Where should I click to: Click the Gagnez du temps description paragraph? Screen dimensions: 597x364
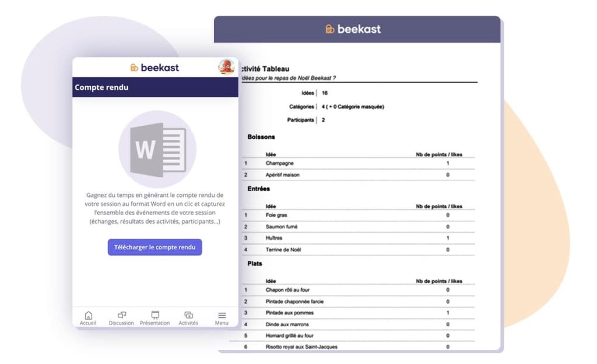click(x=155, y=208)
